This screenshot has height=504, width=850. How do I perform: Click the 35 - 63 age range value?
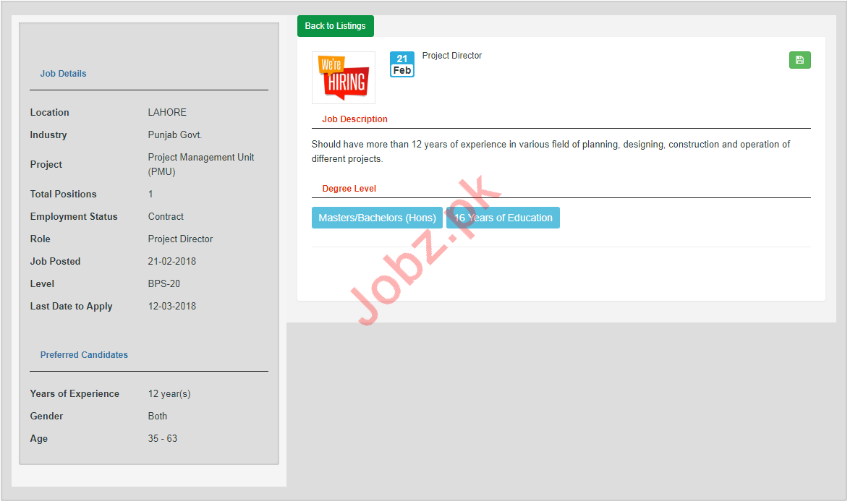point(162,439)
